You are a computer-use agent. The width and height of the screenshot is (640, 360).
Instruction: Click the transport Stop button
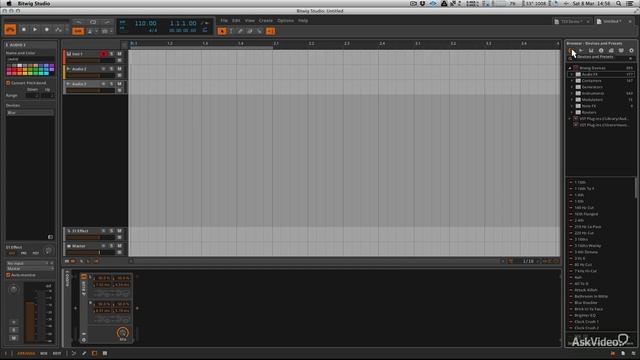point(24,30)
